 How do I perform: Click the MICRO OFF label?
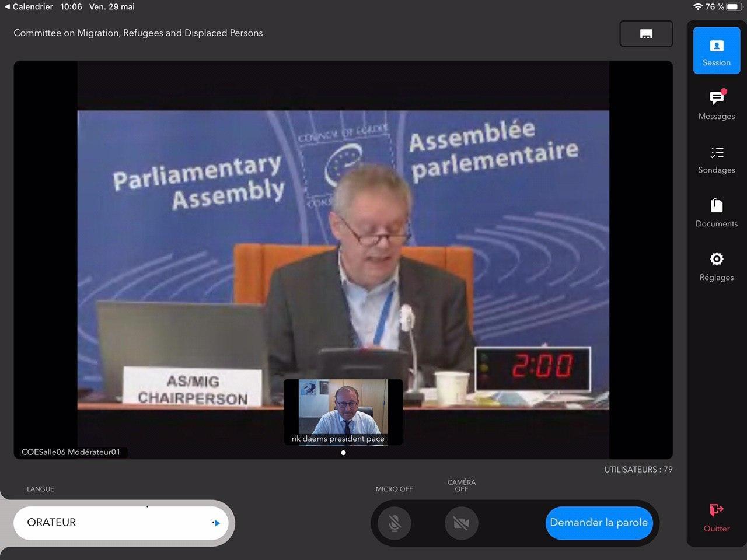pos(394,489)
